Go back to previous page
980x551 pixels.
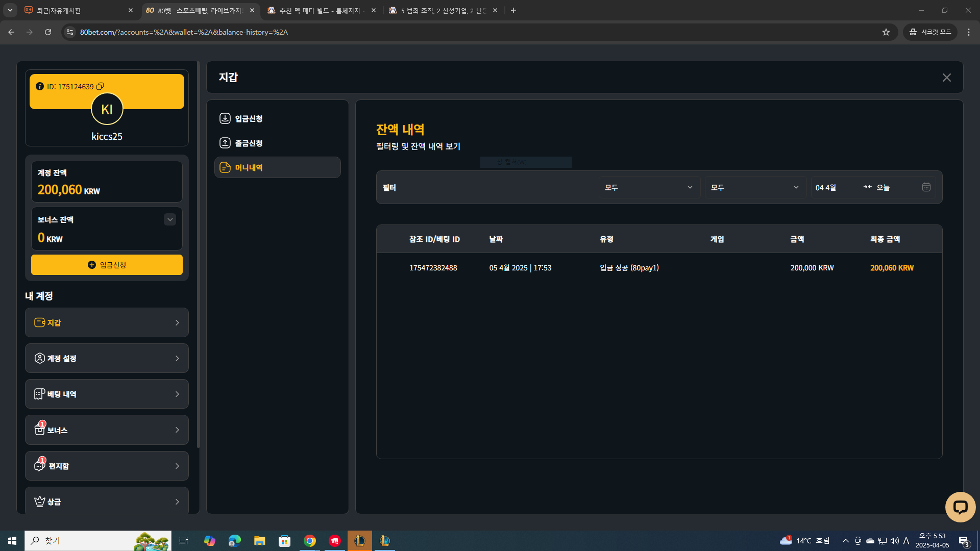pos(11,32)
